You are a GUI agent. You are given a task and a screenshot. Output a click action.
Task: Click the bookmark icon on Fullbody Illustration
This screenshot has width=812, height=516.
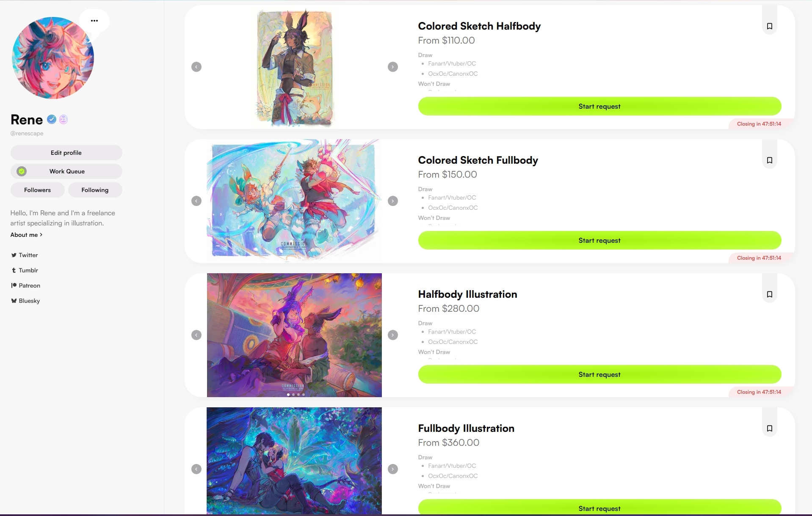[769, 428]
